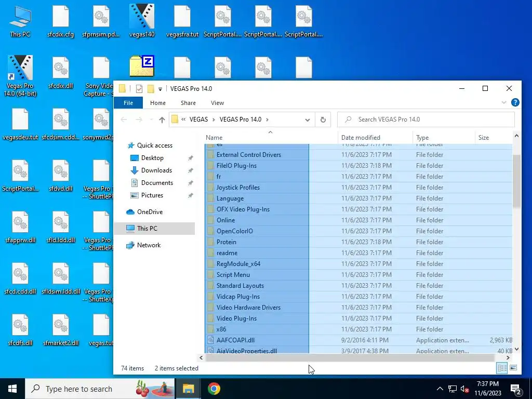
Task: Click the horizontal scrollbar right arrow
Action: 508,357
